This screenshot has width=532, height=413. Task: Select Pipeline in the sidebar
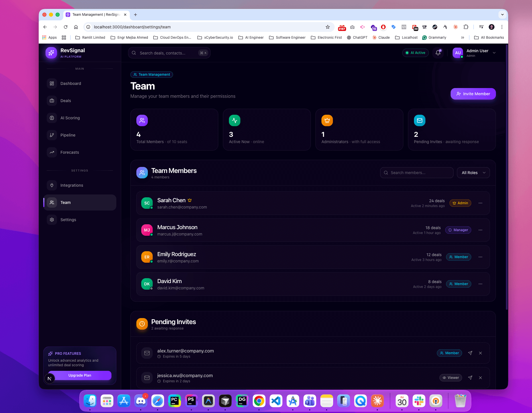(68, 135)
